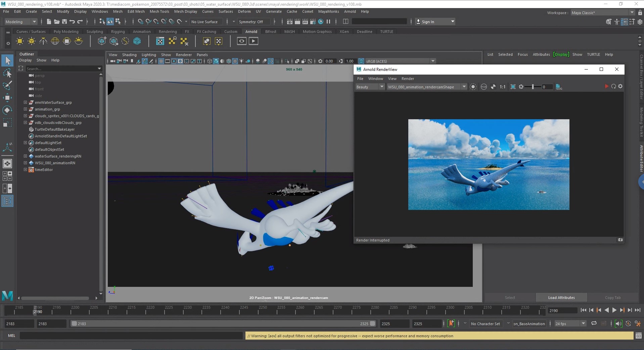644x350 pixels.
Task: Activate the Move tool in the toolbox
Action: tap(7, 98)
